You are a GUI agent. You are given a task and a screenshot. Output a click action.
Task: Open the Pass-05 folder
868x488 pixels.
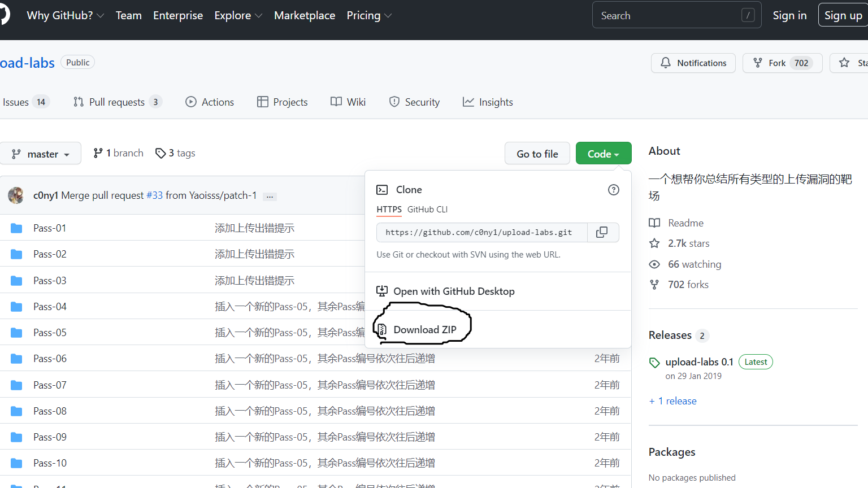click(50, 333)
